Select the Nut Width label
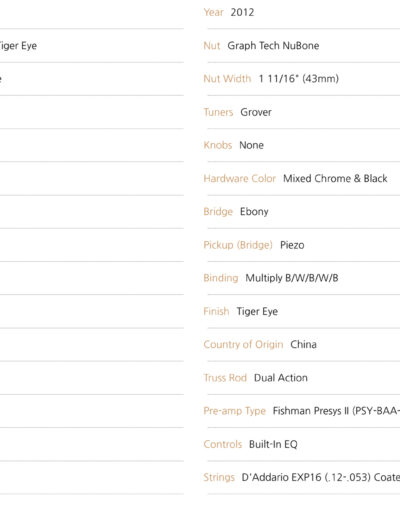 (227, 79)
